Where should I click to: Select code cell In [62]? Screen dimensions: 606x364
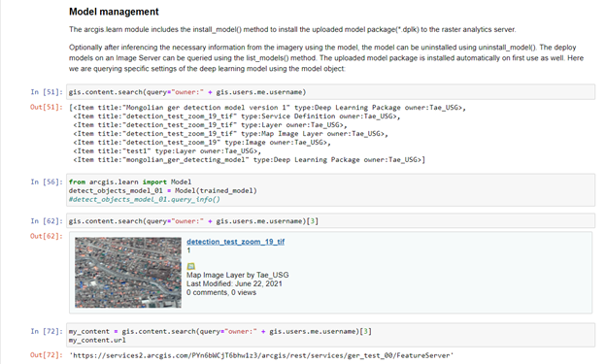(x=330, y=221)
